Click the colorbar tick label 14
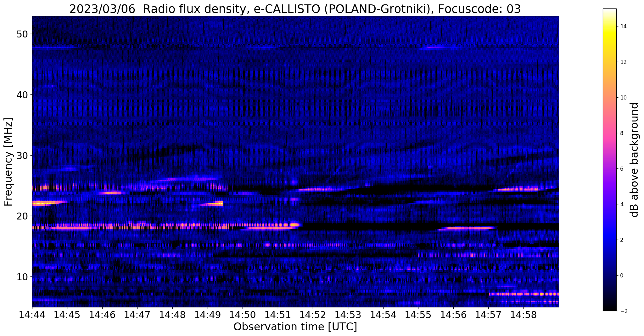Screen dimensions: 644x336 pos(623,26)
